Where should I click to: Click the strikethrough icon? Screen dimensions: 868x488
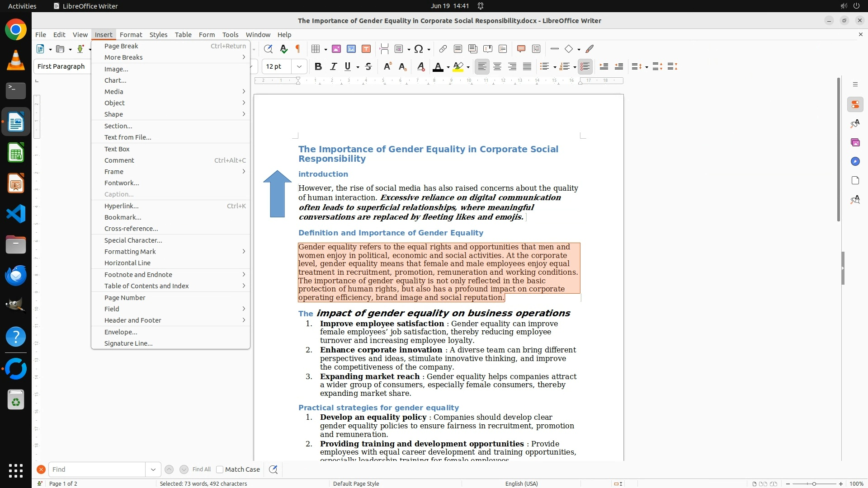pos(368,66)
